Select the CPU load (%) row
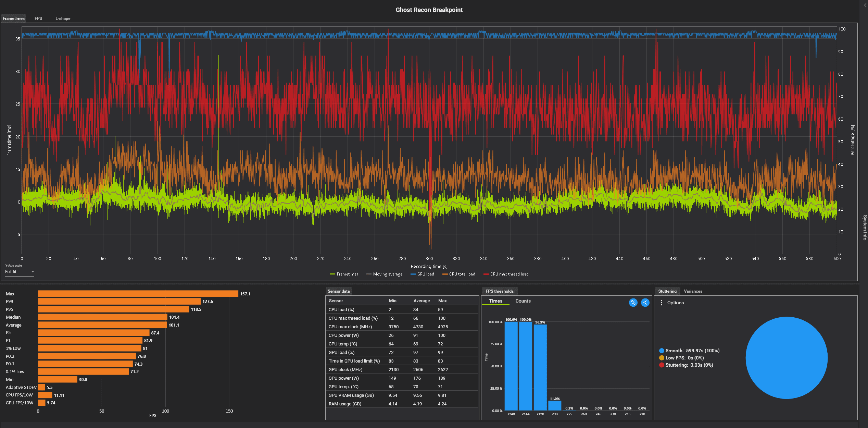Image resolution: width=868 pixels, height=428 pixels. click(x=402, y=309)
